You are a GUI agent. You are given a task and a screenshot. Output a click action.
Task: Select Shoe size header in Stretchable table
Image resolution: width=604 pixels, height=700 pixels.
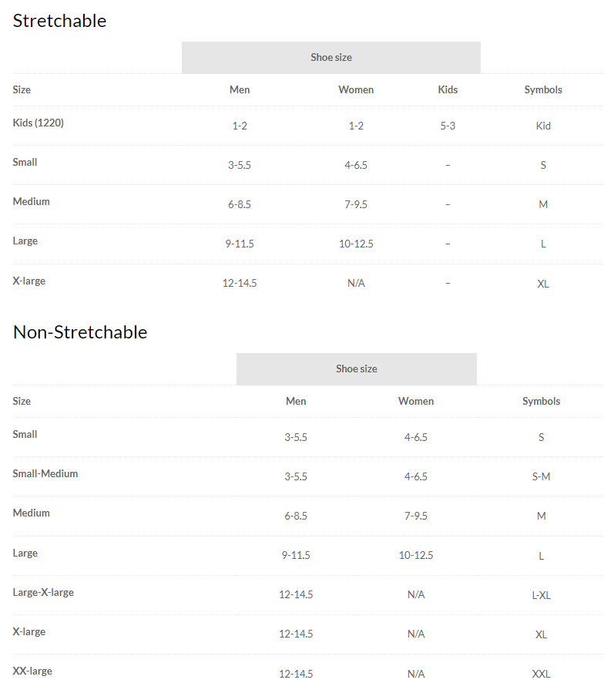[x=331, y=58]
